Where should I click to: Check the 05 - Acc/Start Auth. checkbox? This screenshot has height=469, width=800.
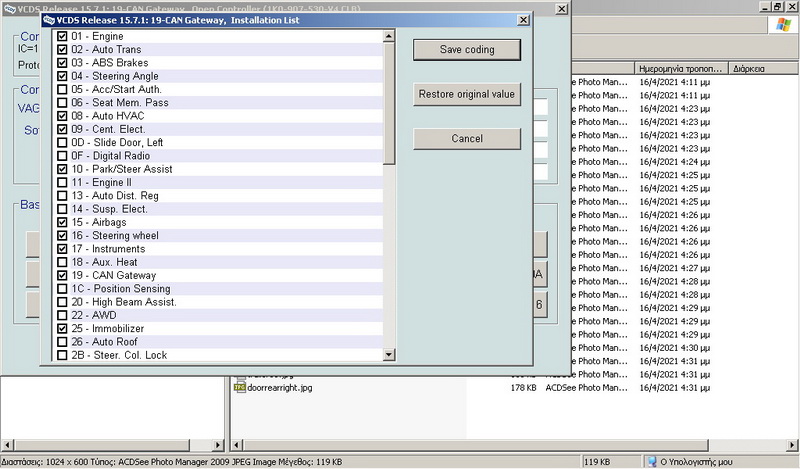[x=62, y=89]
